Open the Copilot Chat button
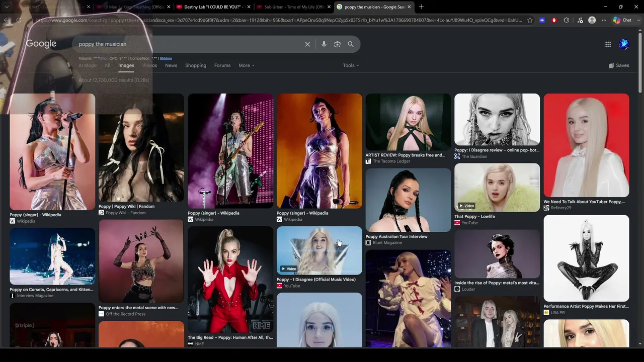This screenshot has width=644, height=362. point(622,20)
